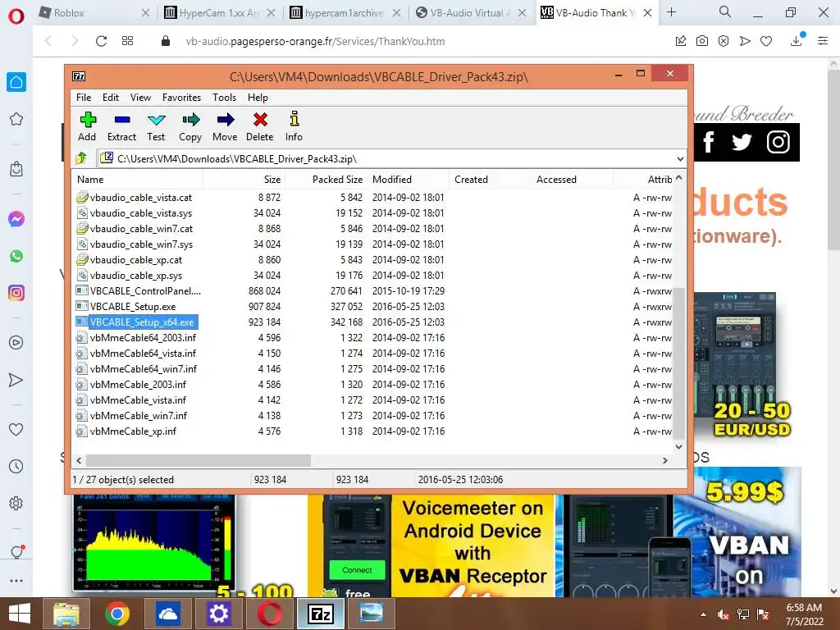This screenshot has height=630, width=840.
Task: Sort files by Size column header
Action: tap(244, 180)
